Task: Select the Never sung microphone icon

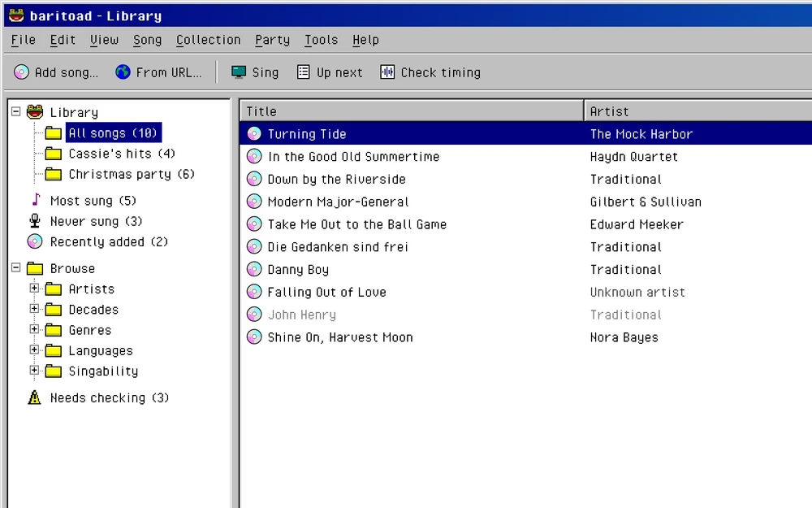Action: coord(35,221)
